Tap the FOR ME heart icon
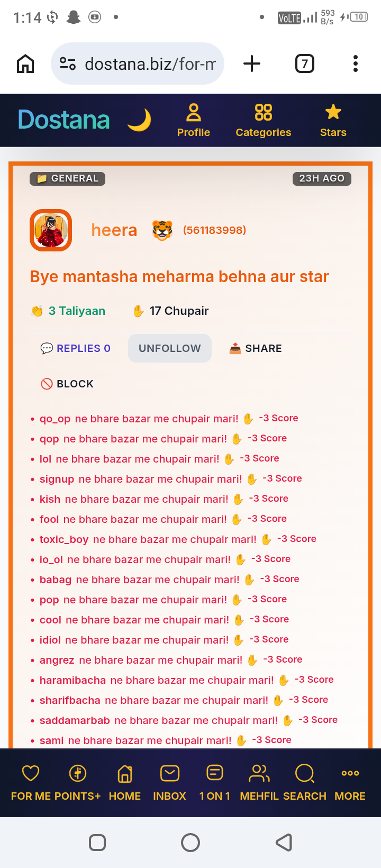This screenshot has height=868, width=381. coord(31,773)
